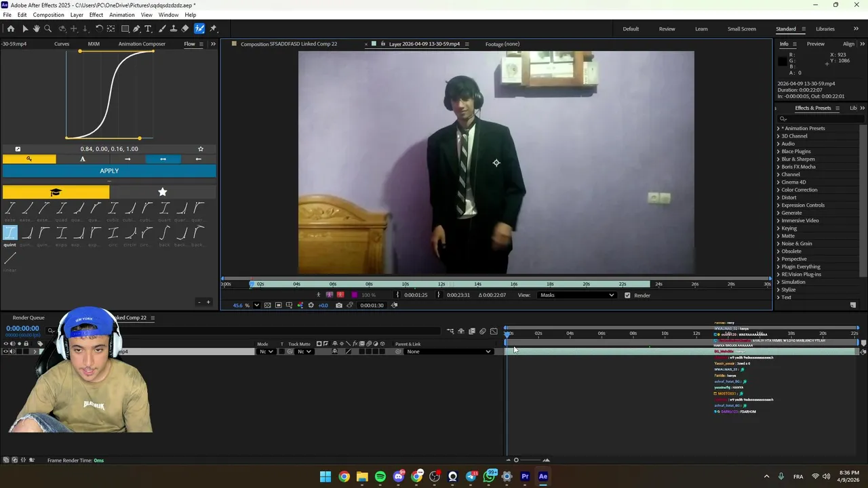The height and width of the screenshot is (488, 868).
Task: Click the Flow favorites star icon
Action: tap(201, 149)
